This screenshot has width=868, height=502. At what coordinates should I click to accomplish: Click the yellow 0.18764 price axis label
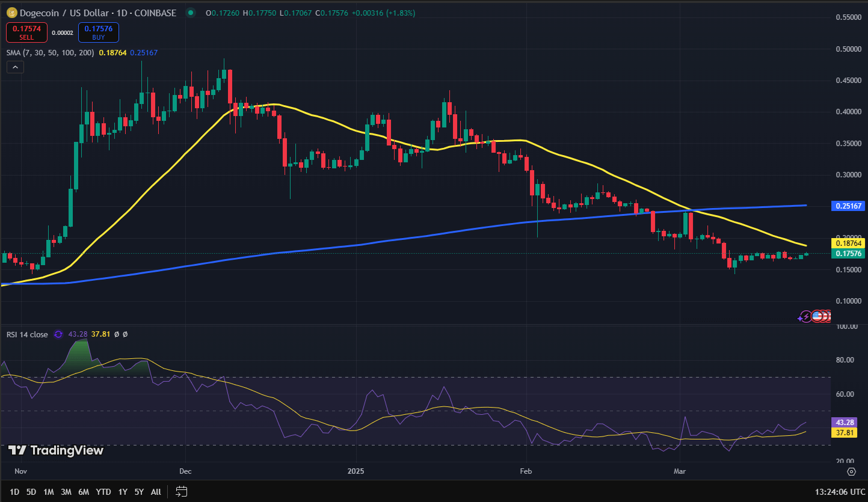tap(848, 243)
